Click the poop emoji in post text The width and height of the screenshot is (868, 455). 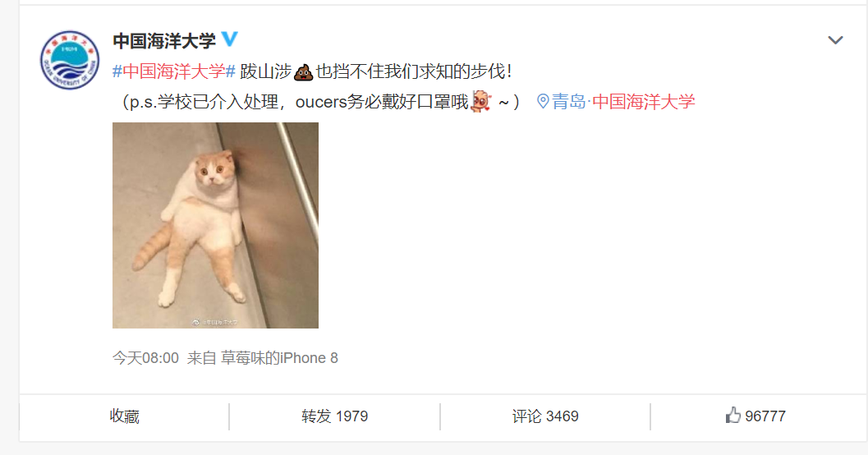tap(303, 72)
